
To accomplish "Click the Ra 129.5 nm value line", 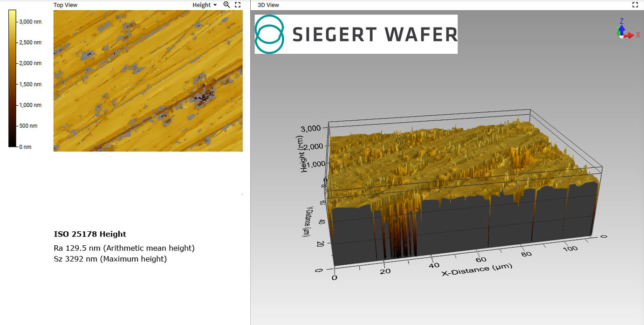I will [124, 248].
